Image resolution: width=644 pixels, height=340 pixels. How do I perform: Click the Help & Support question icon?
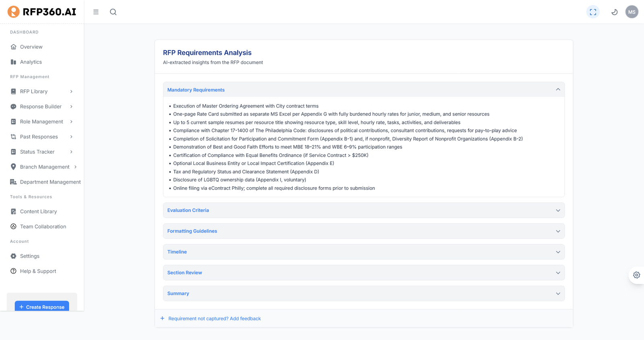(13, 271)
